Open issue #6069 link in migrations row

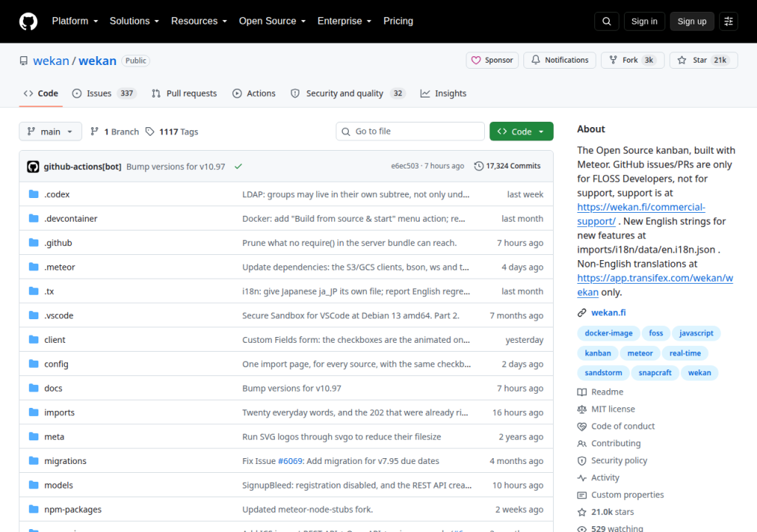tap(290, 461)
